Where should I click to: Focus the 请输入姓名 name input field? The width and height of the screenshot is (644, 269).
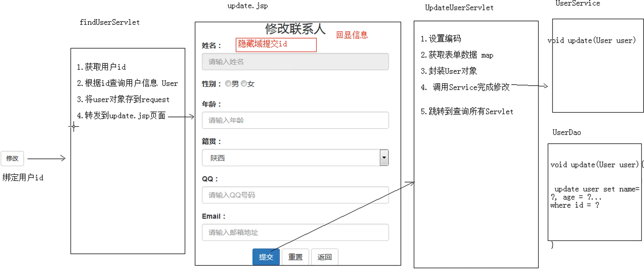tap(295, 62)
